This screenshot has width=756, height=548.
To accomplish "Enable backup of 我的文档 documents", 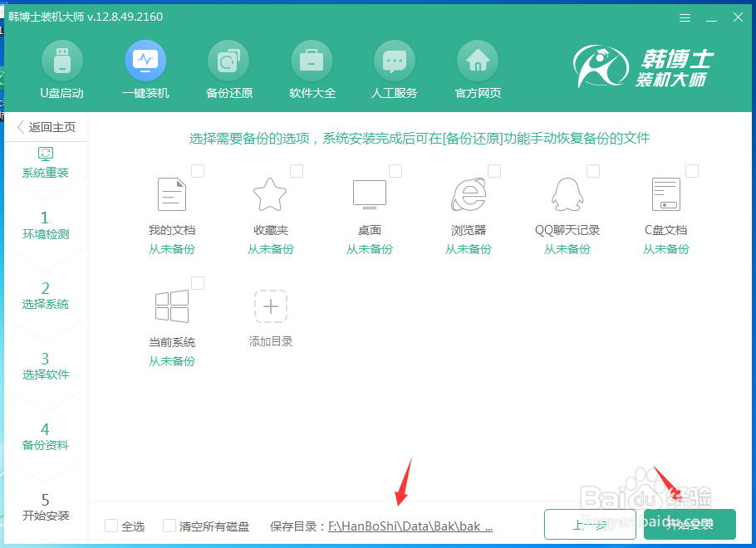I will 196,171.
